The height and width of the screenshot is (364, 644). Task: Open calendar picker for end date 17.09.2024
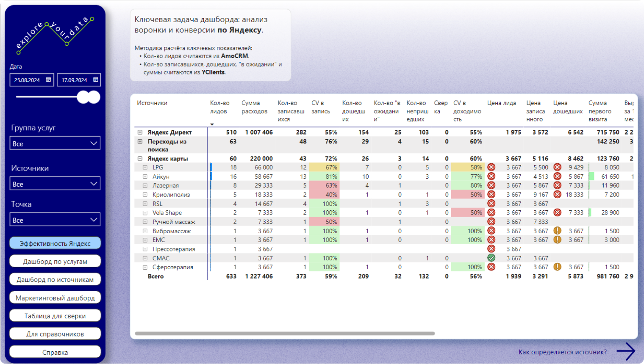(x=96, y=80)
